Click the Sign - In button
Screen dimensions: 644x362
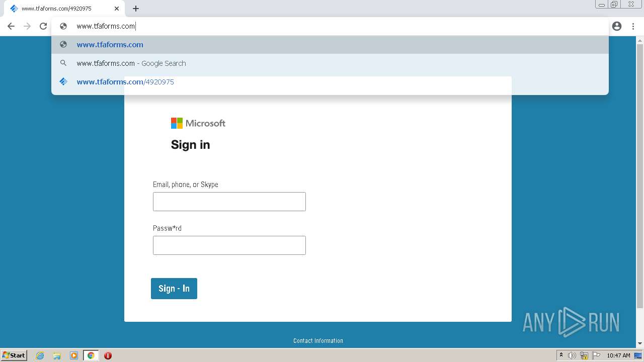174,289
